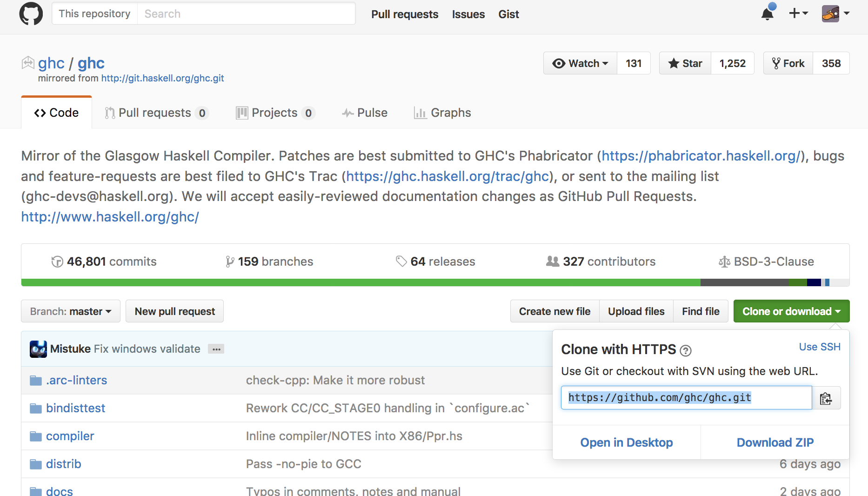Screen dimensions: 868x496
Task: Focus the repository search field
Action: pos(246,13)
